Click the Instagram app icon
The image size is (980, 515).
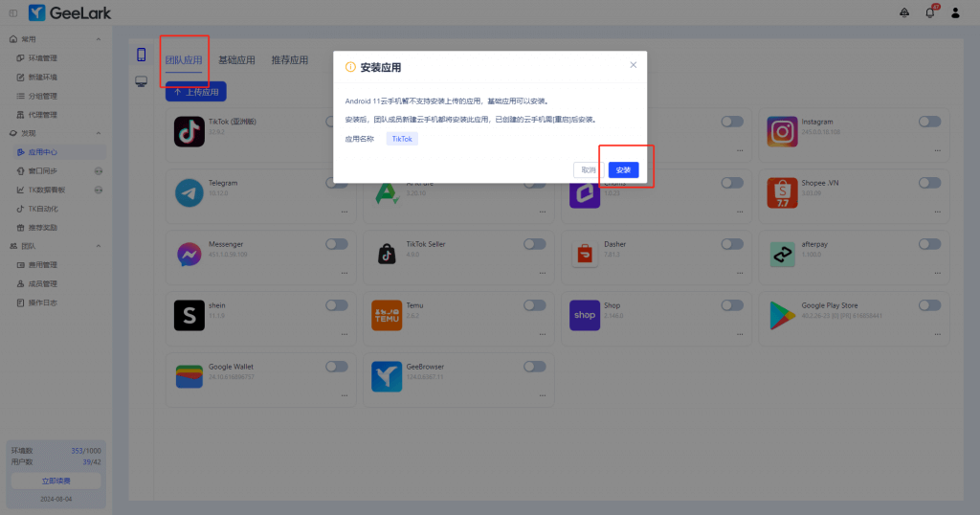782,132
